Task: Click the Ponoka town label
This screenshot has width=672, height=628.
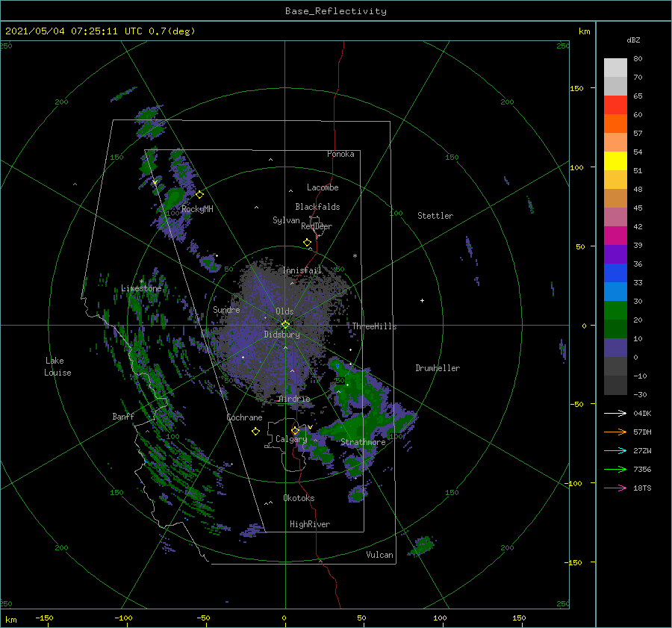Action: 340,154
